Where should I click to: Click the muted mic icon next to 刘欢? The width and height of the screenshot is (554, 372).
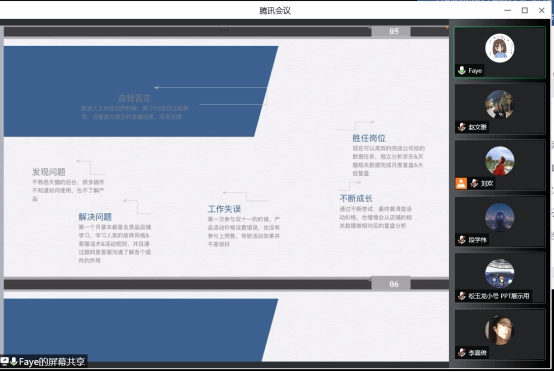tap(474, 183)
